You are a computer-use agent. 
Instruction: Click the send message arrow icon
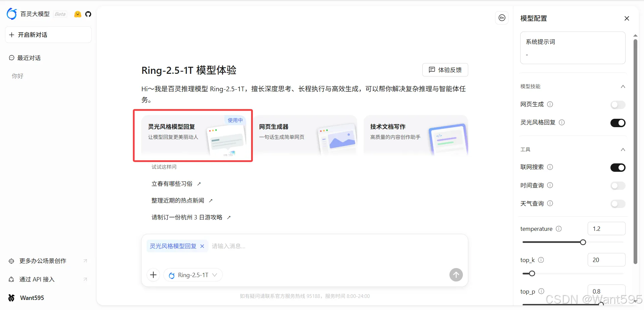(456, 274)
